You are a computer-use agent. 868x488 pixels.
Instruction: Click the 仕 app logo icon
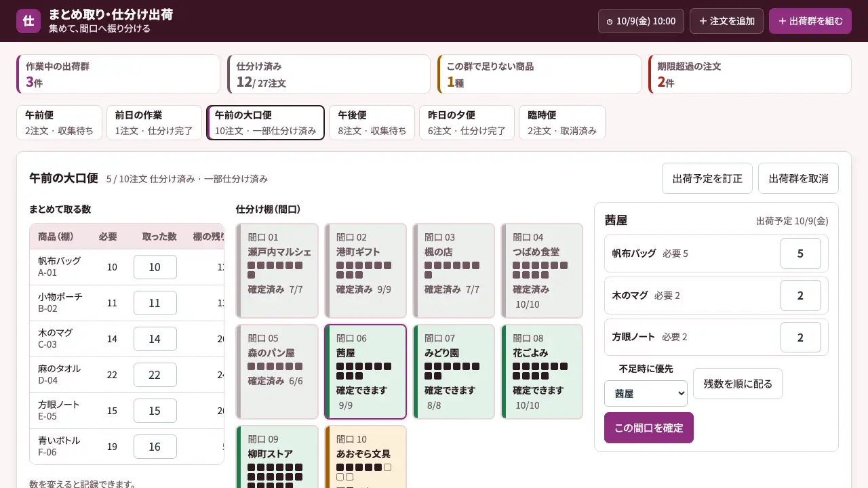pyautogui.click(x=28, y=21)
